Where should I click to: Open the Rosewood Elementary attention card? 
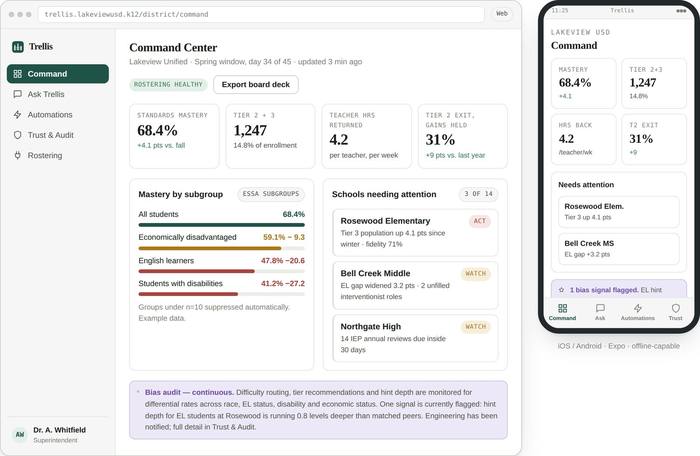(415, 233)
